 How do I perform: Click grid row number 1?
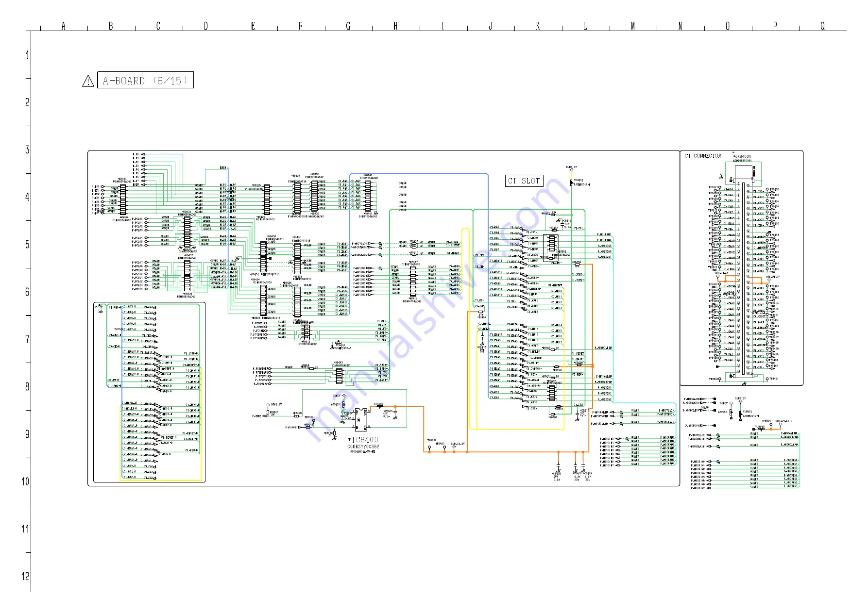27,55
